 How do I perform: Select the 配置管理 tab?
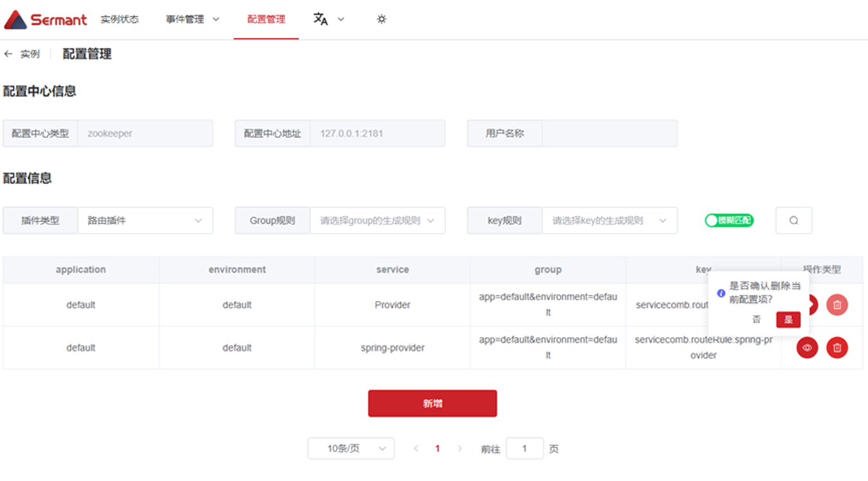pos(266,19)
